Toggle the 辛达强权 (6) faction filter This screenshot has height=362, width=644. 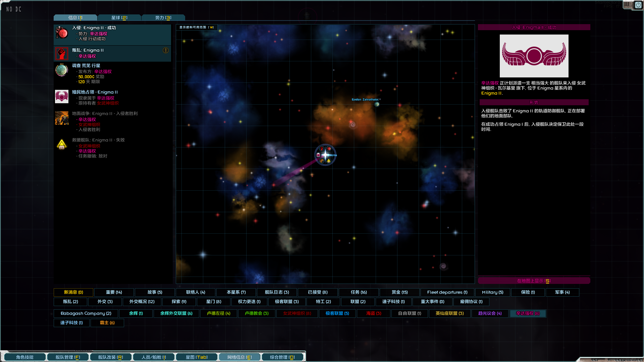[528, 313]
